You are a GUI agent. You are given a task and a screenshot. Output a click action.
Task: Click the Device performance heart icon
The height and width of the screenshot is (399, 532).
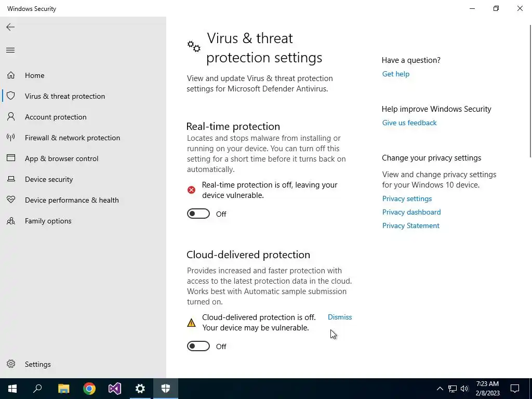11,199
